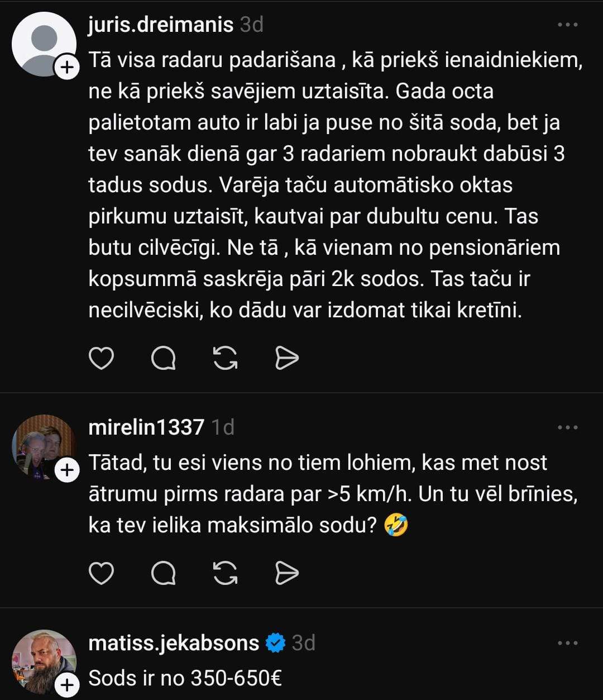
Task: Open matiss.jekabsons profile via username
Action: [x=174, y=643]
